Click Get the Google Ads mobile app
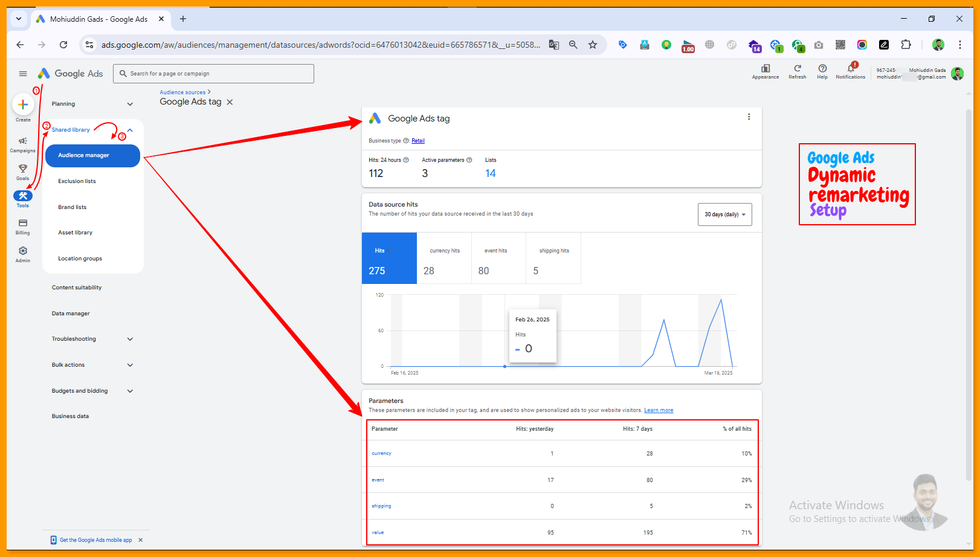The height and width of the screenshot is (557, 980). pos(95,540)
